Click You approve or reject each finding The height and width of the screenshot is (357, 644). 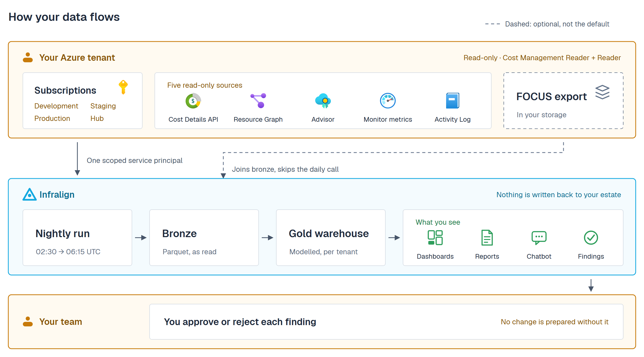(240, 322)
